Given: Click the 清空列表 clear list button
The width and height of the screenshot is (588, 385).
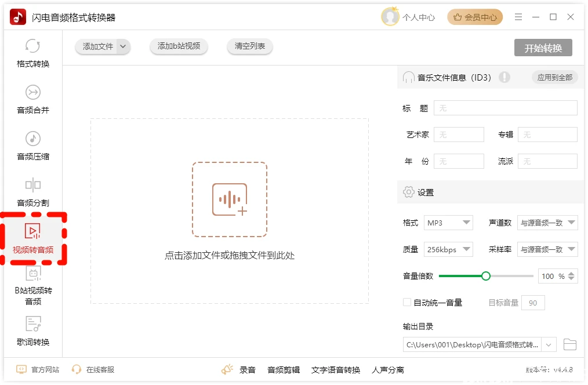Looking at the screenshot, I should click(x=250, y=46).
